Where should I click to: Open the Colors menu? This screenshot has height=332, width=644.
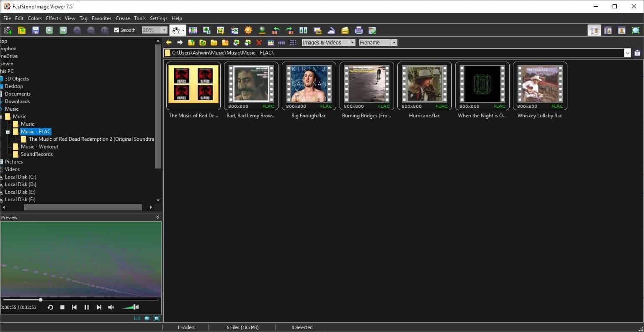click(35, 18)
